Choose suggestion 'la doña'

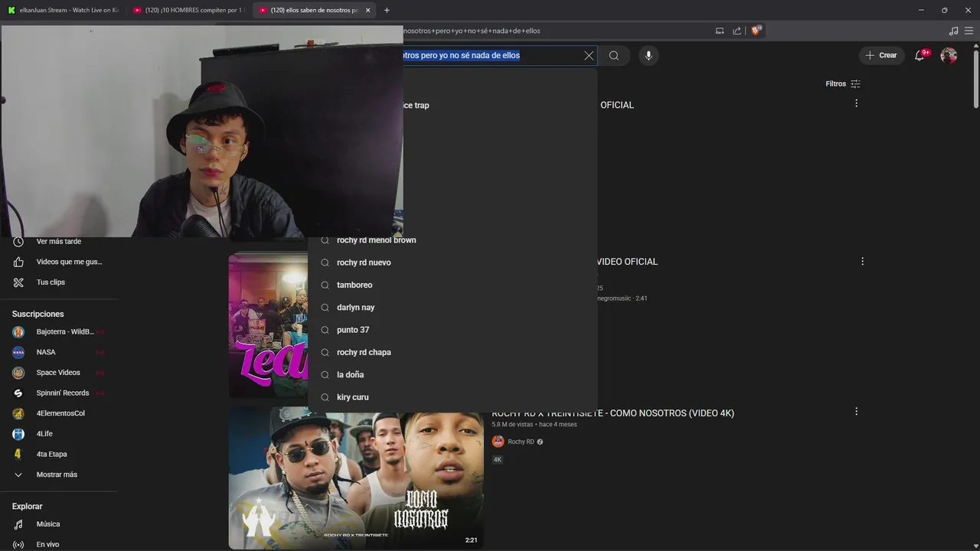tap(452, 375)
